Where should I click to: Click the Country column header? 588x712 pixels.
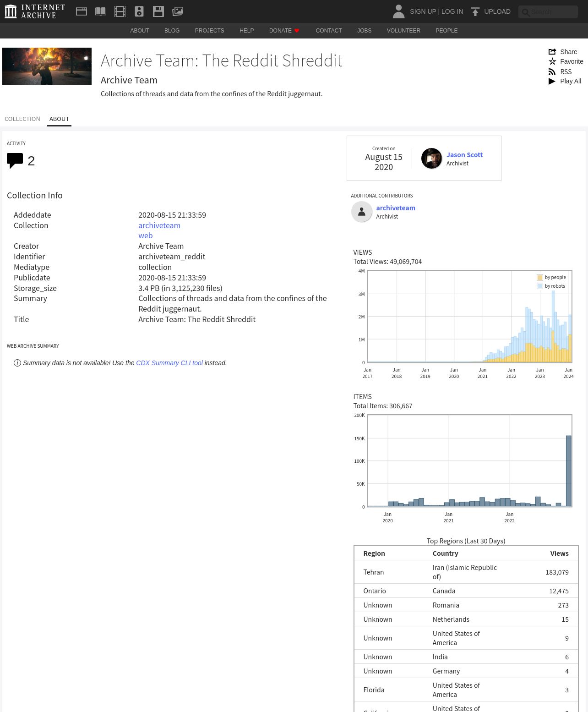(445, 553)
